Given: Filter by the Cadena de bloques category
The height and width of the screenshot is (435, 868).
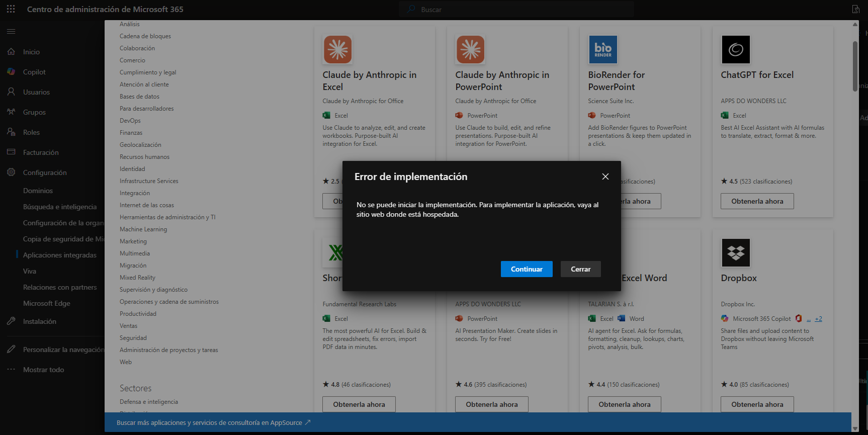Looking at the screenshot, I should (x=145, y=36).
